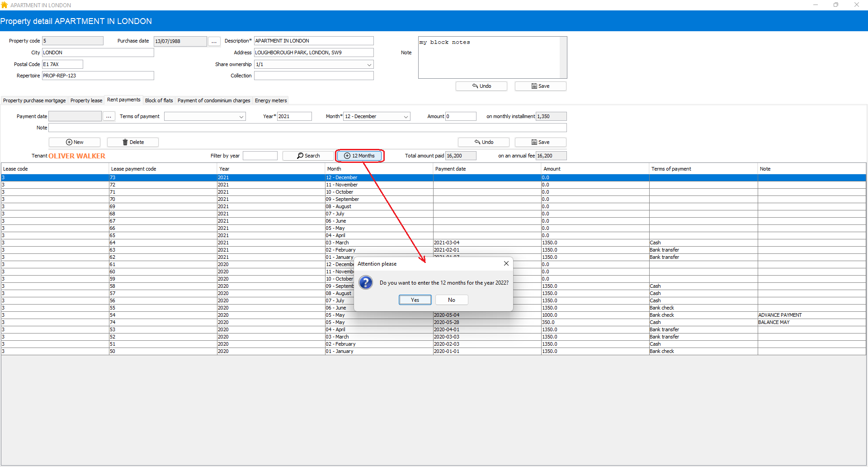The width and height of the screenshot is (868, 467).
Task: Open the Purchase date picker ellipsis button
Action: (x=214, y=41)
